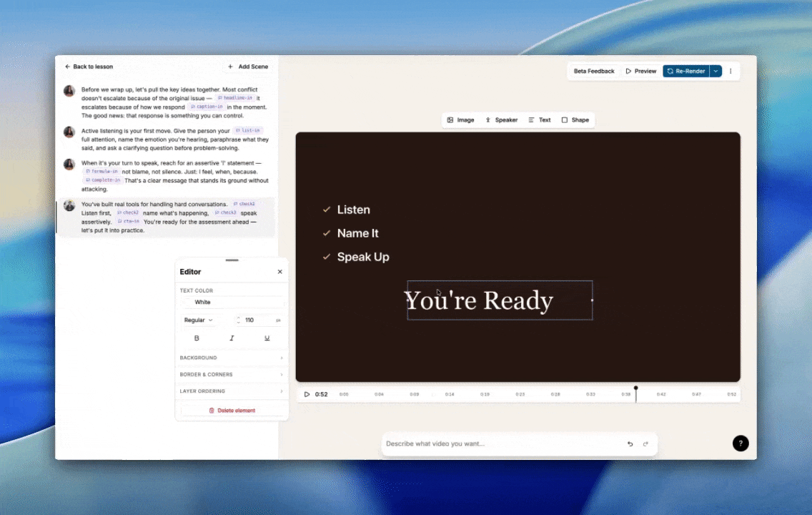Viewport: 812px width, 515px height.
Task: Click the Add Scene button
Action: (248, 67)
